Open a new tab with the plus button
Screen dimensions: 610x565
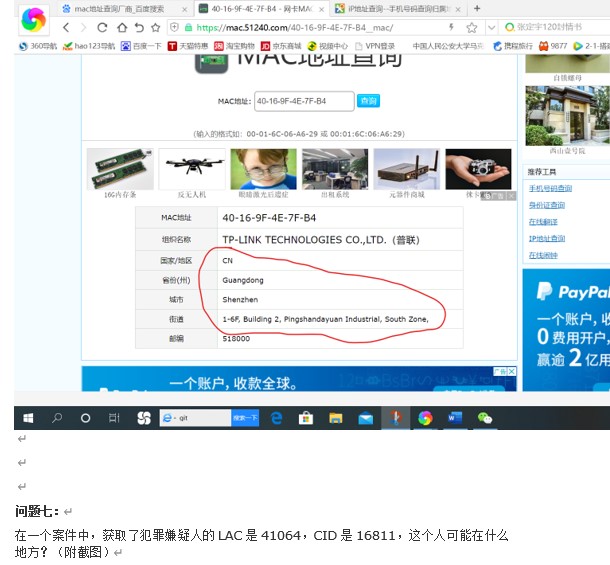(x=477, y=8)
